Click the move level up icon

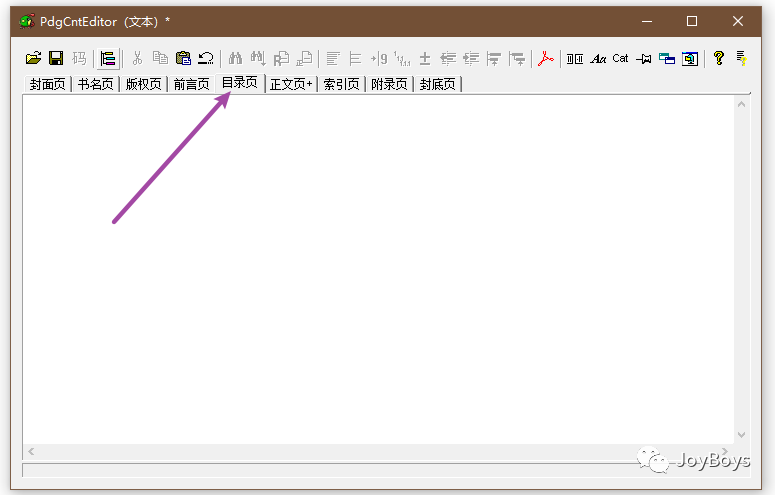tap(494, 58)
